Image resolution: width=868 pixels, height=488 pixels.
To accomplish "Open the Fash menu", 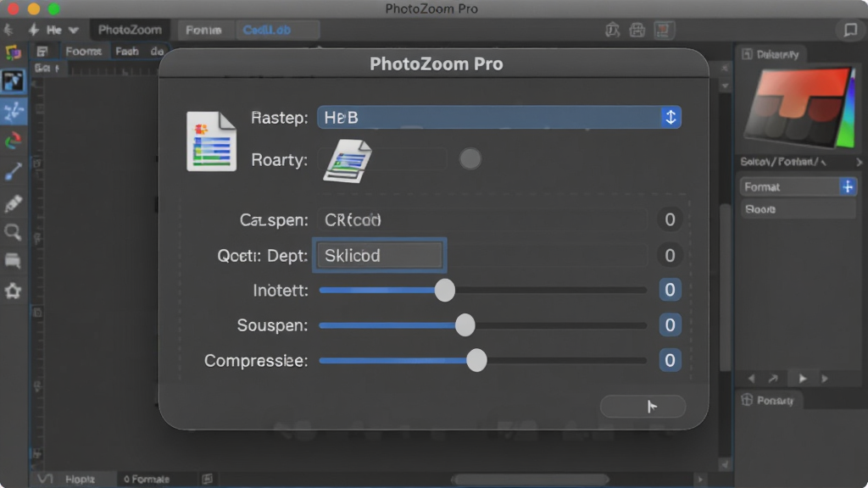I will coord(127,52).
